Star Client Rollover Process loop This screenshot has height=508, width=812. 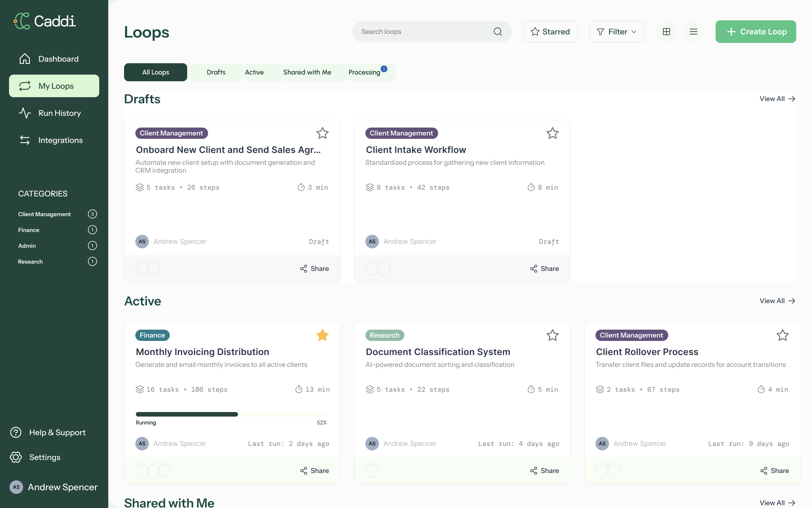click(x=782, y=335)
